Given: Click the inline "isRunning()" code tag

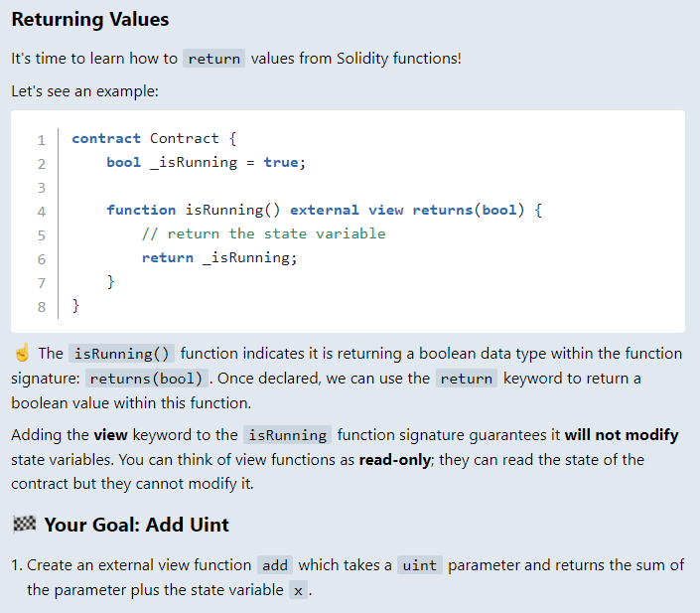Looking at the screenshot, I should coord(122,354).
